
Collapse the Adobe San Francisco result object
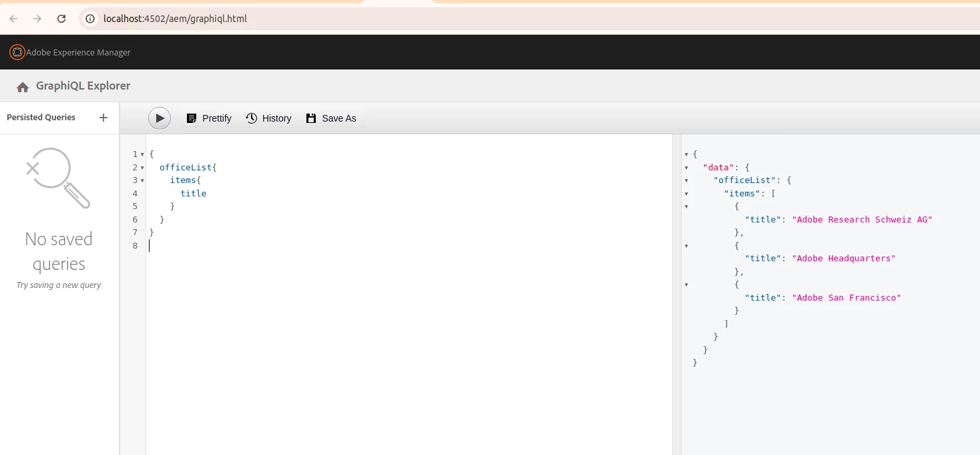click(x=686, y=285)
